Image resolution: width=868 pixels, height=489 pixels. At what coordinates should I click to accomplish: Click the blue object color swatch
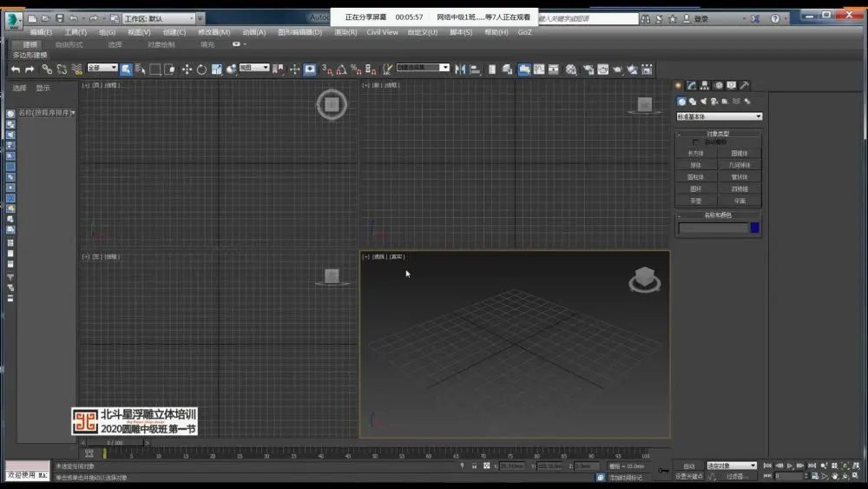754,228
